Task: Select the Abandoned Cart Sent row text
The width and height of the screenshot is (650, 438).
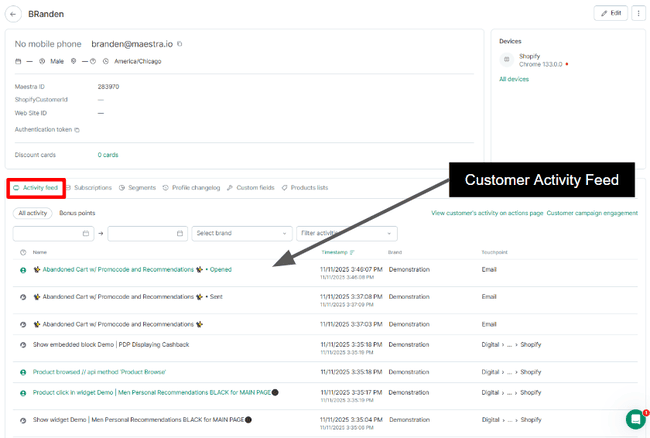Action: [128, 297]
